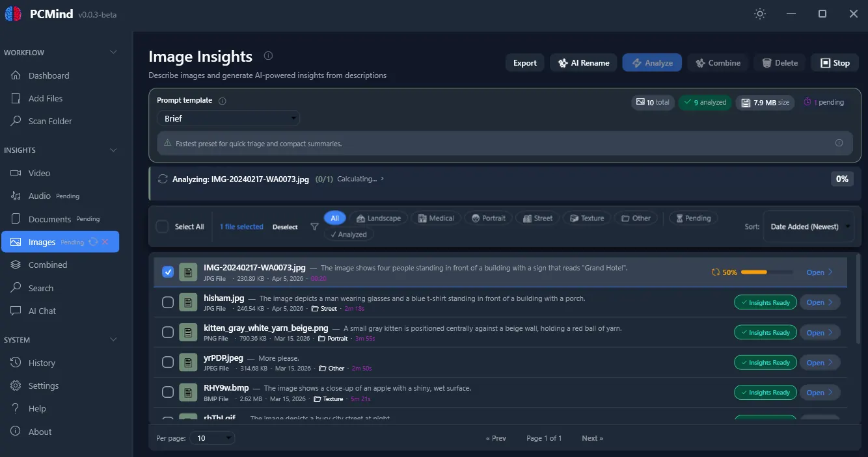Screen dimensions: 868x457
Task: Toggle the theme using the sun icon
Action: [x=759, y=14]
